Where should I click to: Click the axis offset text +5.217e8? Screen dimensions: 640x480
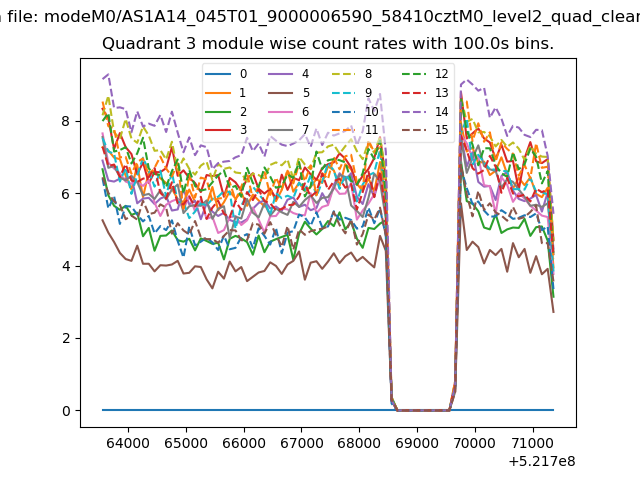[542, 461]
